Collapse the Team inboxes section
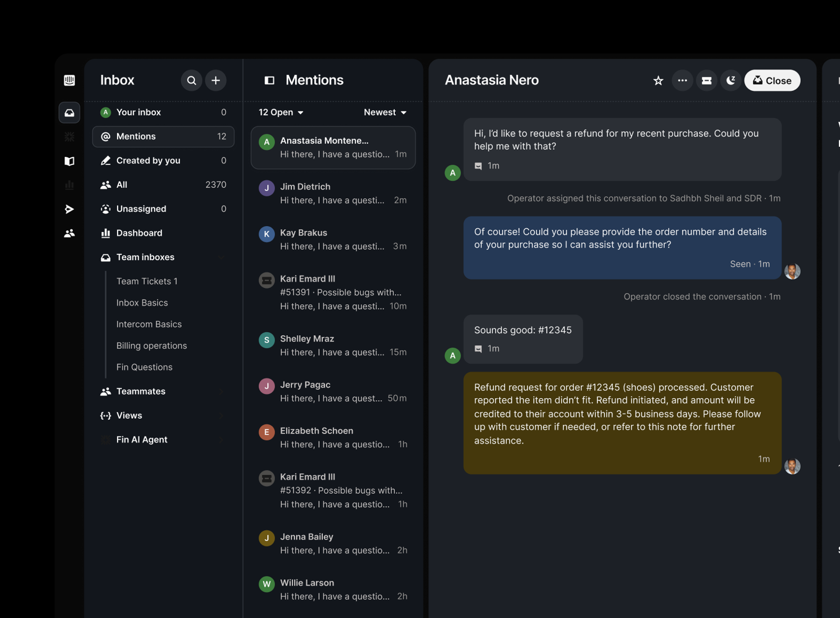Image resolution: width=840 pixels, height=618 pixels. pos(164,257)
